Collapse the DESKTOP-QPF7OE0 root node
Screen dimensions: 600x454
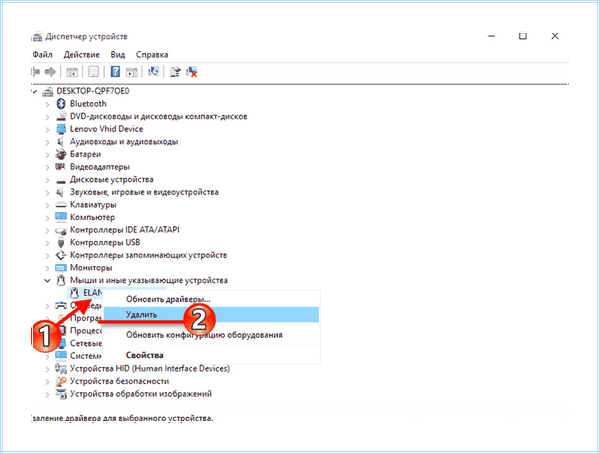pyautogui.click(x=34, y=91)
